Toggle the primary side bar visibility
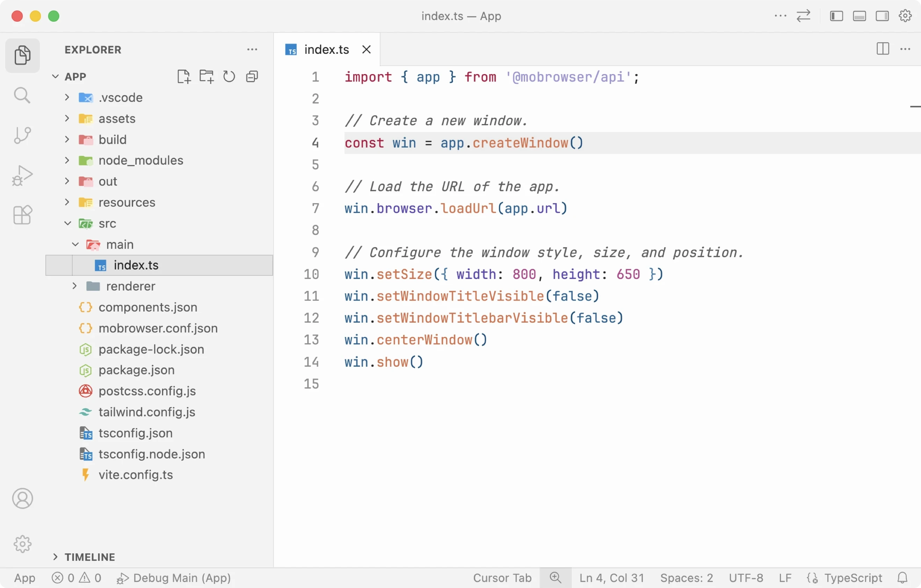 coord(836,16)
